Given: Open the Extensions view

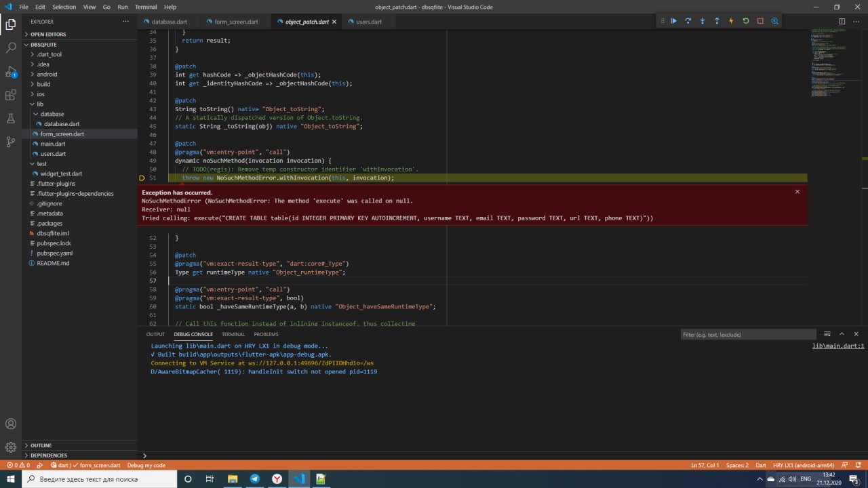Looking at the screenshot, I should pos(11,95).
